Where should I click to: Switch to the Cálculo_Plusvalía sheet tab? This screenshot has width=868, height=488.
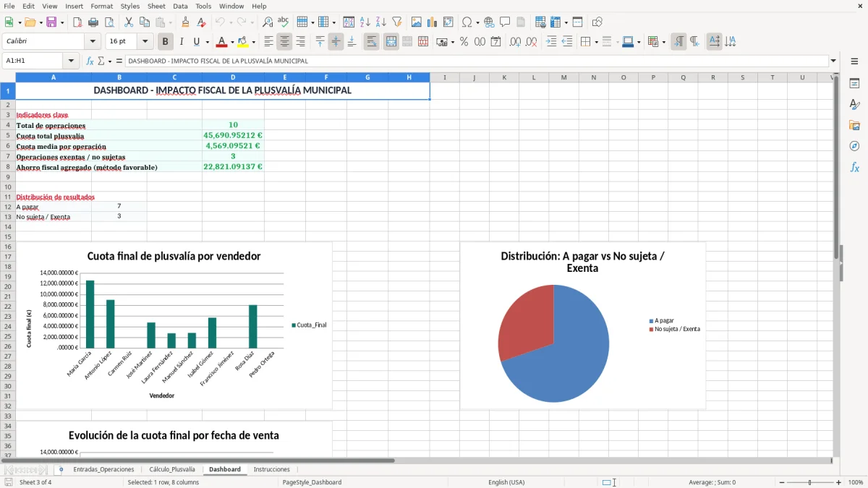click(x=172, y=469)
